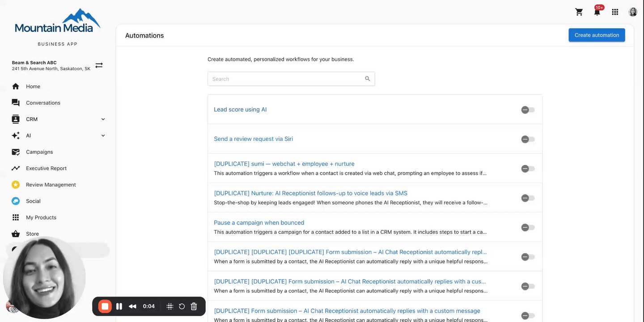Expand the AI submenu chevron
The image size is (644, 322).
pyautogui.click(x=103, y=136)
